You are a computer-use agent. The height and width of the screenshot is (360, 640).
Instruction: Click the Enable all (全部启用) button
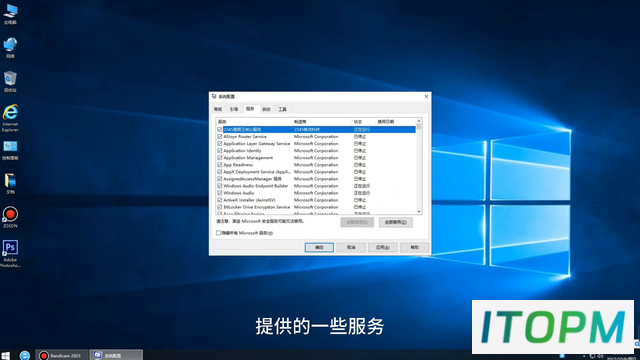click(357, 222)
